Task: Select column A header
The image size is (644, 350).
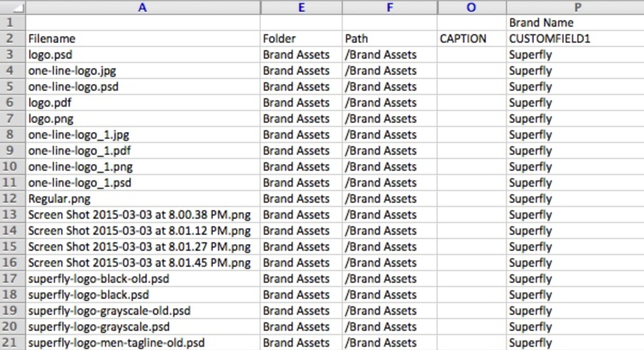Action: coord(143,7)
